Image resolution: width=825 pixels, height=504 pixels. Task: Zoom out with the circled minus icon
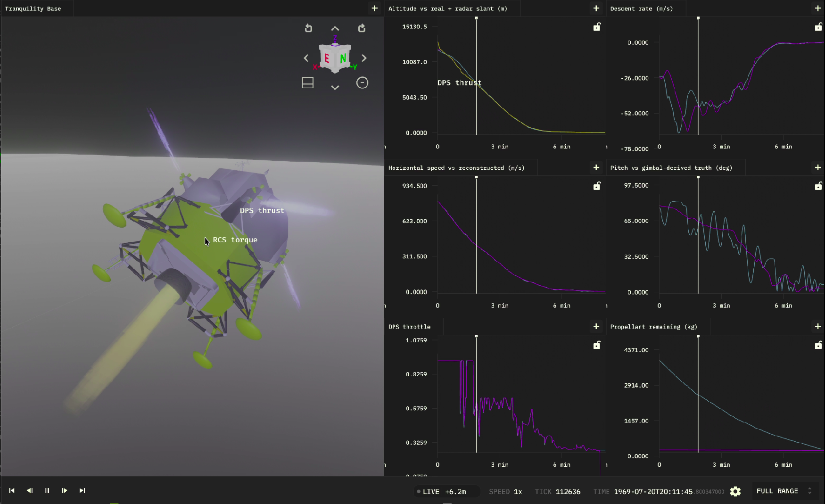[x=362, y=83]
